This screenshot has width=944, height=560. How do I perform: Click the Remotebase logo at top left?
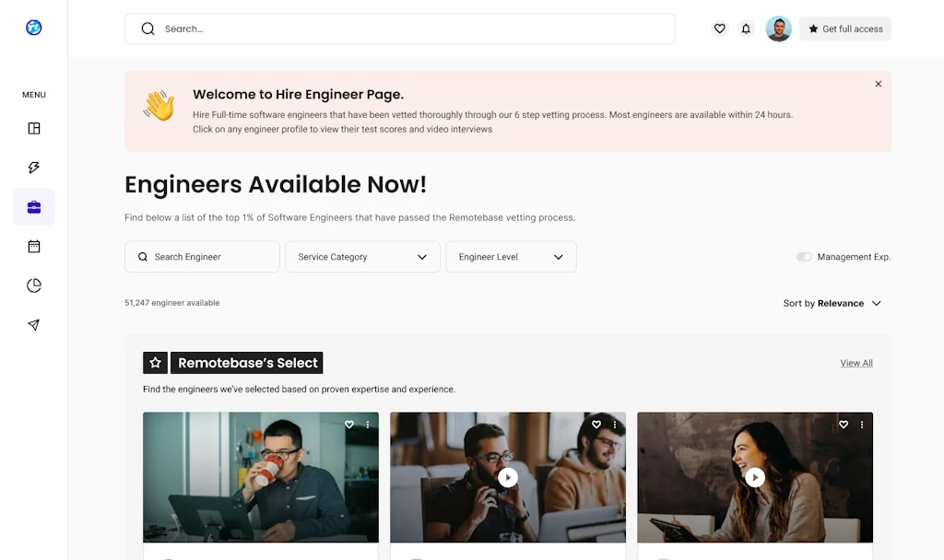click(x=33, y=27)
